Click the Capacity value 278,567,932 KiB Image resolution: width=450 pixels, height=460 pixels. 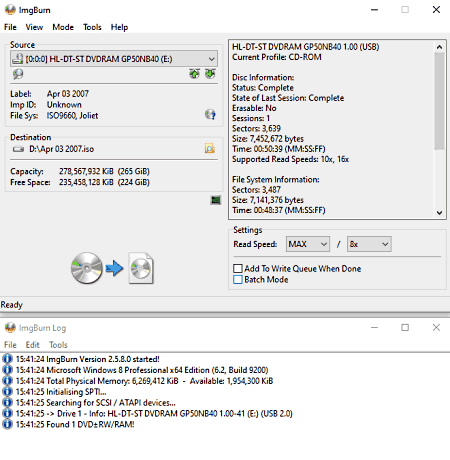[x=86, y=171]
